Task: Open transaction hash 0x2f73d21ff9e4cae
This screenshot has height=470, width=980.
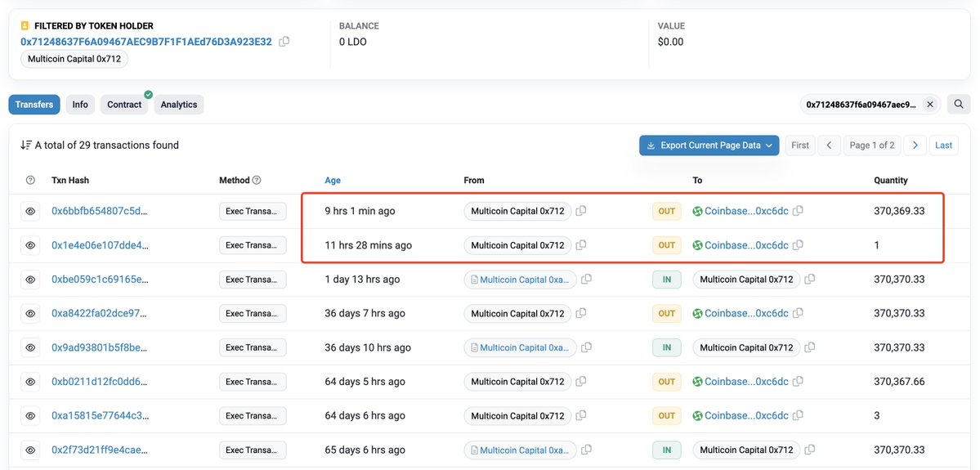Action: tap(100, 450)
